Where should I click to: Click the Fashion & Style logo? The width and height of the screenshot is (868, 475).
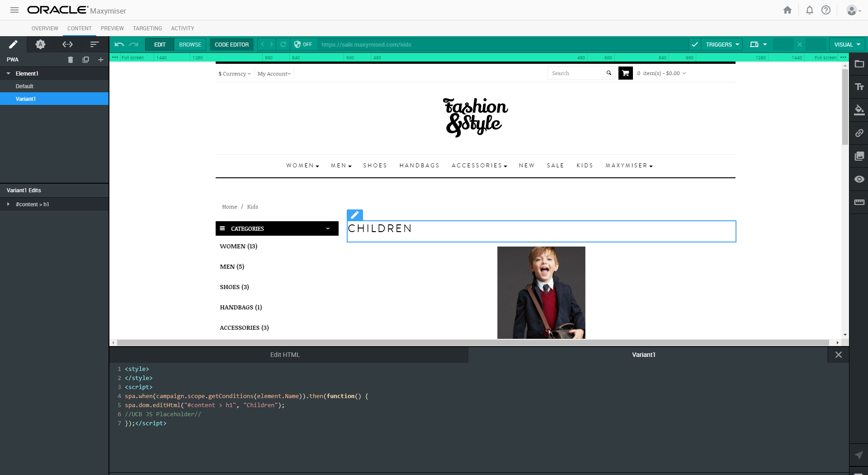pyautogui.click(x=476, y=117)
